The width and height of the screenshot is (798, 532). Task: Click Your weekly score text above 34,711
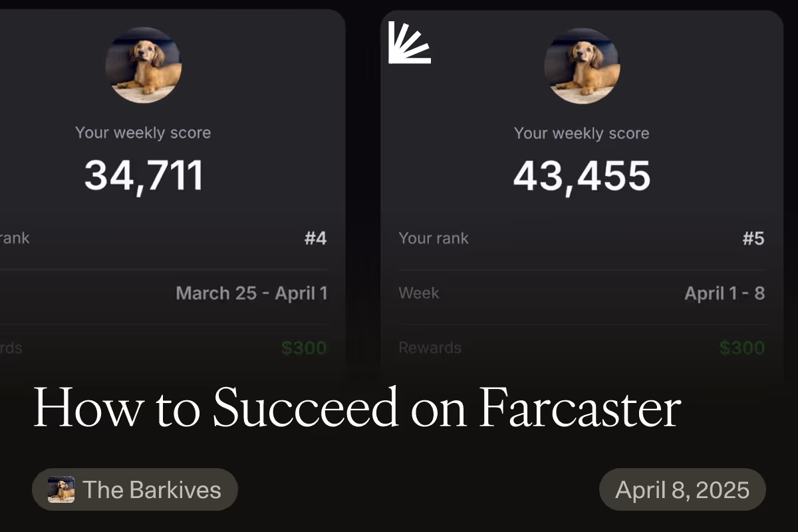pos(143,132)
